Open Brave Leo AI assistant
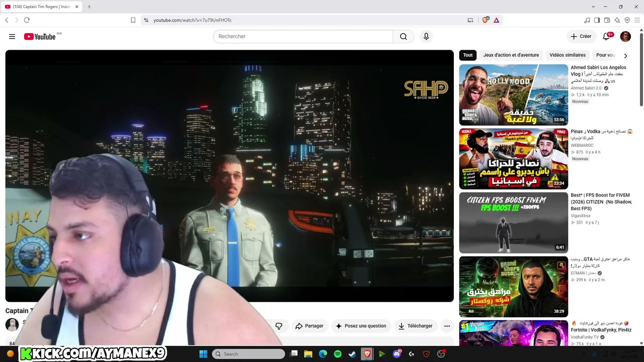This screenshot has width=644, height=362. click(x=617, y=20)
